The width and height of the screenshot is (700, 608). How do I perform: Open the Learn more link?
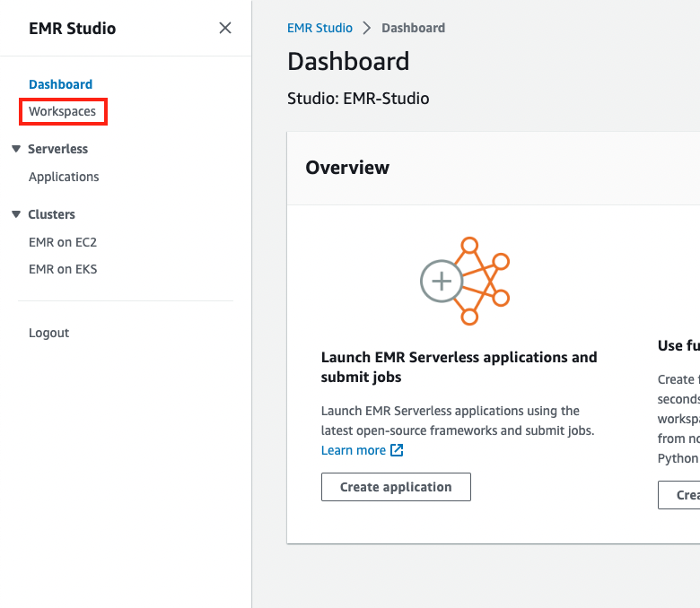tap(354, 450)
